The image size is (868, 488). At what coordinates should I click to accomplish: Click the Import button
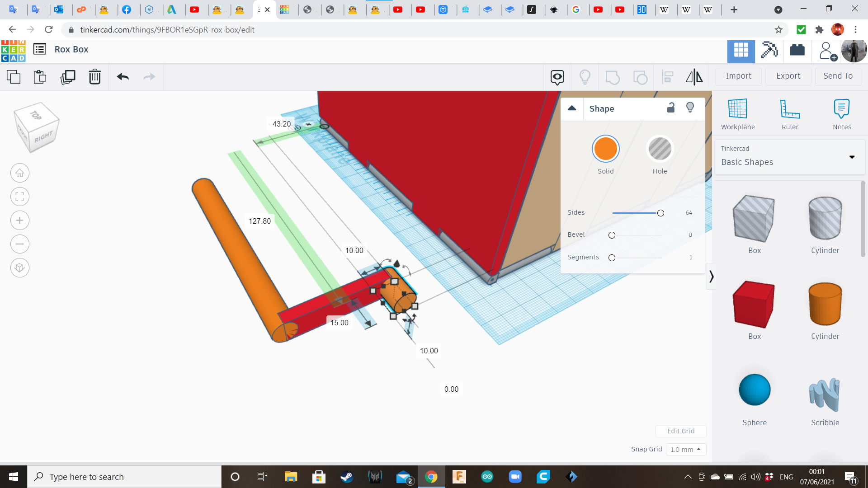[739, 75]
